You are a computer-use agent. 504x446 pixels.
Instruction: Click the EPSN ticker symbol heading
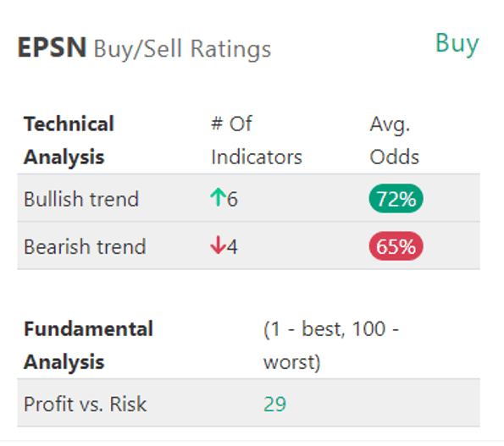coord(52,48)
